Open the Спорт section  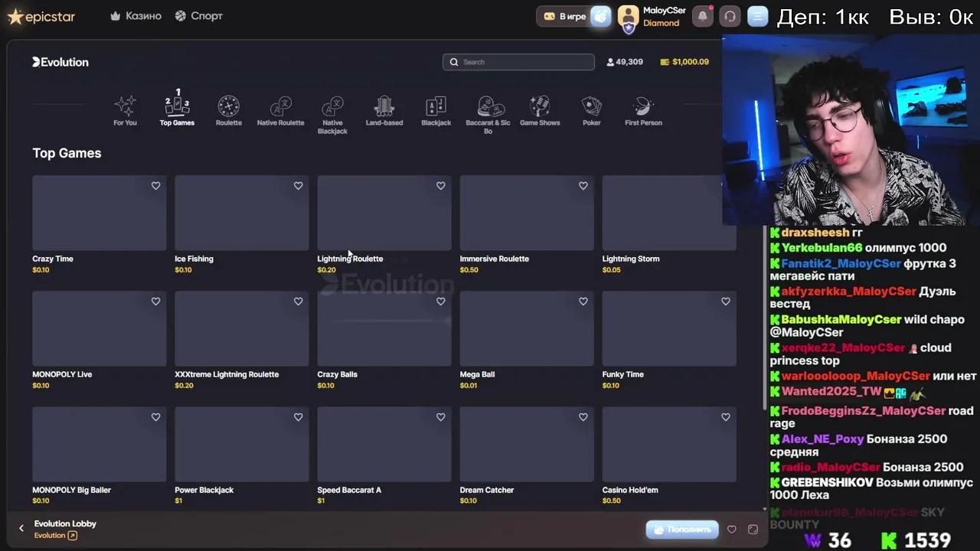tap(198, 16)
